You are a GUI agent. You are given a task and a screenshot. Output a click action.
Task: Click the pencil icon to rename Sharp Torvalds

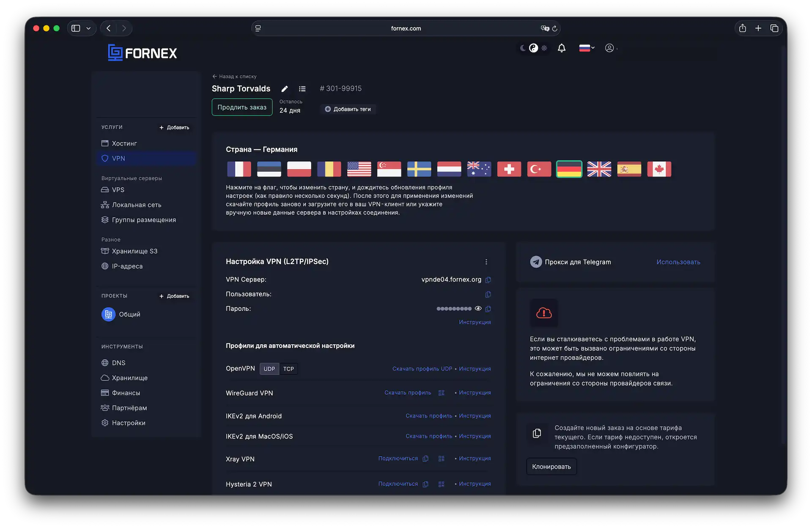click(x=285, y=89)
